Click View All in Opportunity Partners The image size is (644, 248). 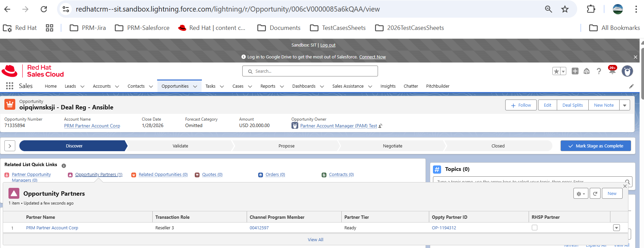(316, 240)
